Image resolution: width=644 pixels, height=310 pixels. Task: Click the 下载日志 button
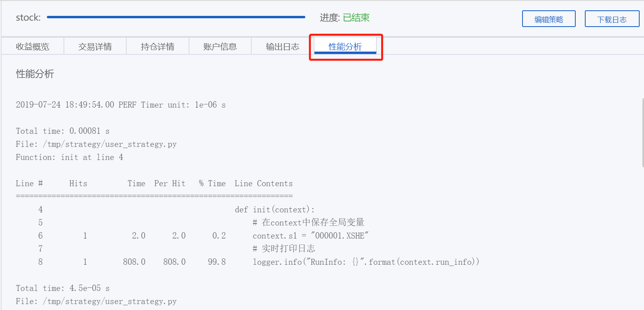tap(612, 18)
